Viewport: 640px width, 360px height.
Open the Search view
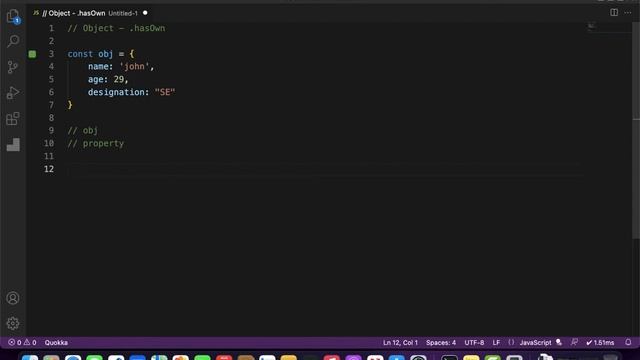coord(13,41)
